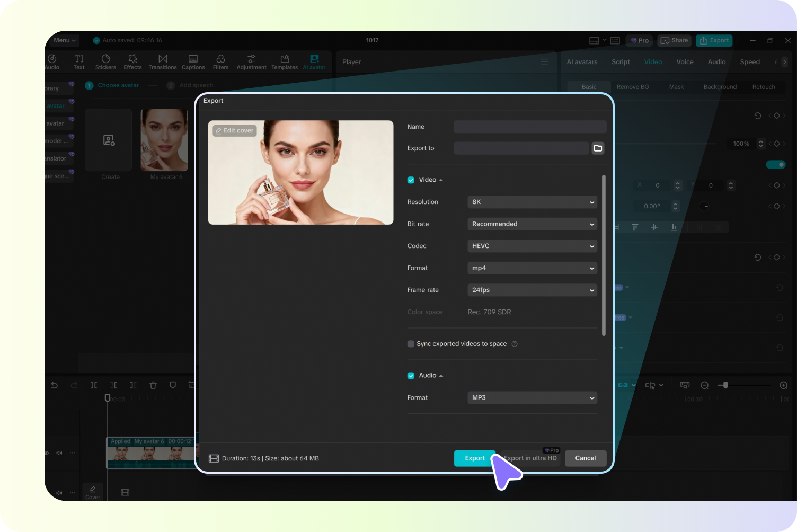
Task: Open the Frame rate dropdown showing 24fps
Action: [532, 290]
